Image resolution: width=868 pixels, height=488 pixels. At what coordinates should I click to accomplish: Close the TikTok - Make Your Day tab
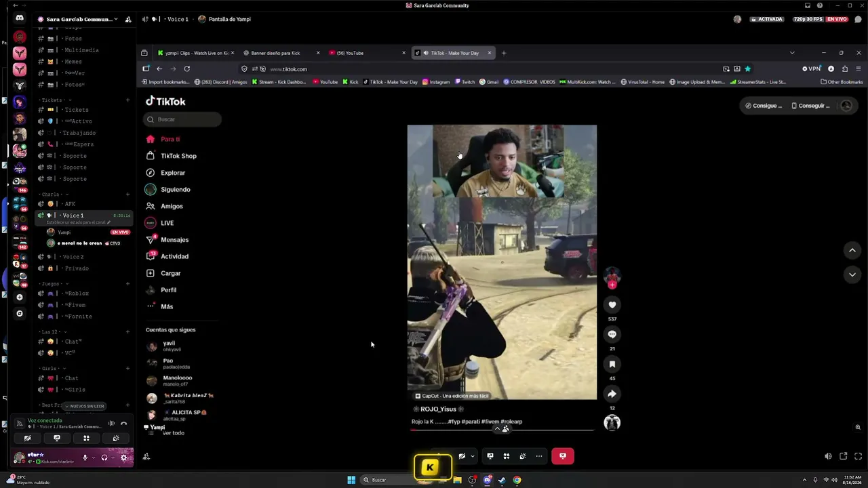(490, 53)
